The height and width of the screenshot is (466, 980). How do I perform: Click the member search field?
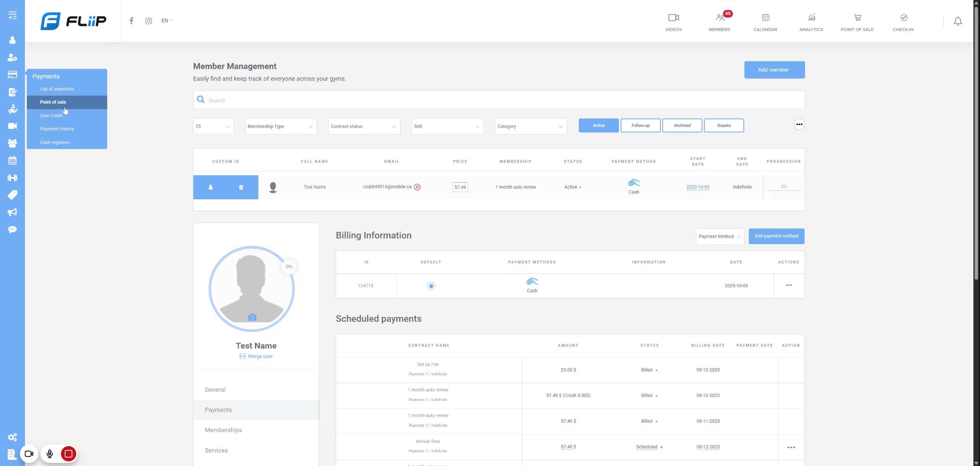click(499, 100)
